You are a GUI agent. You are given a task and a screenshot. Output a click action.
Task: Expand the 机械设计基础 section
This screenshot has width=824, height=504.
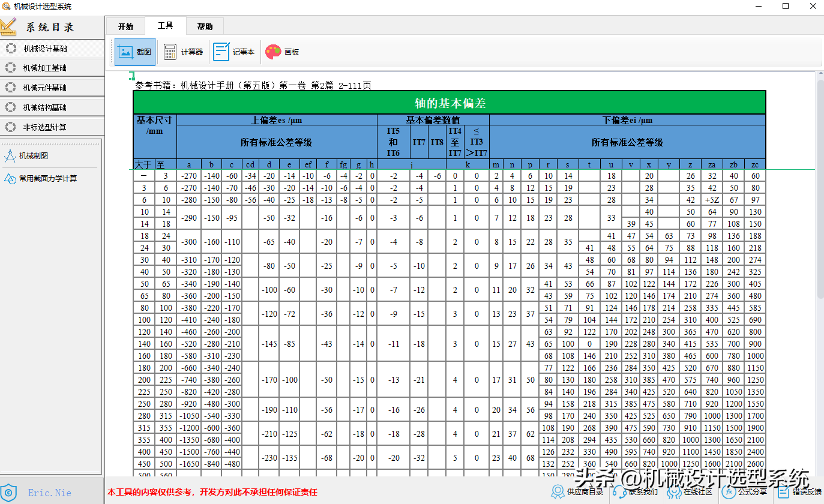52,49
